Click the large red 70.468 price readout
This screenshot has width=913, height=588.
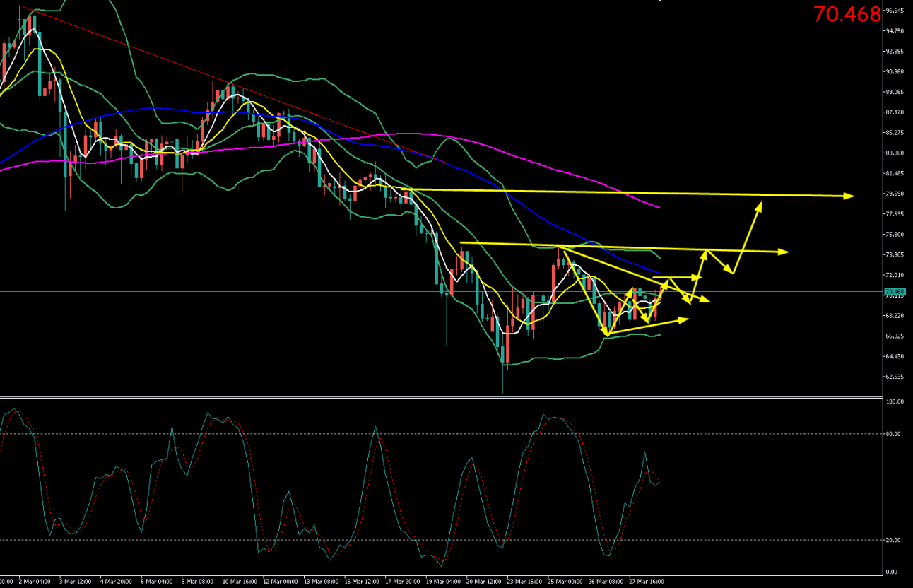point(847,14)
